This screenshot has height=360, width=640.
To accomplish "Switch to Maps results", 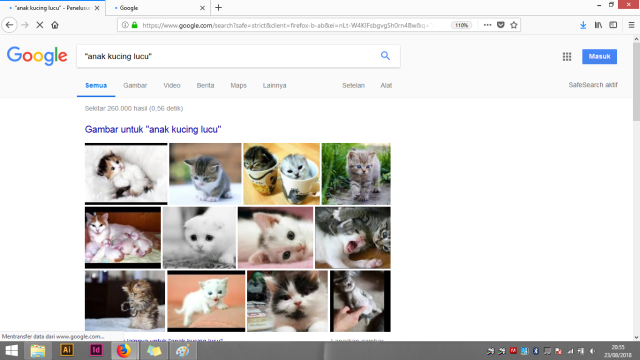I will (x=238, y=86).
